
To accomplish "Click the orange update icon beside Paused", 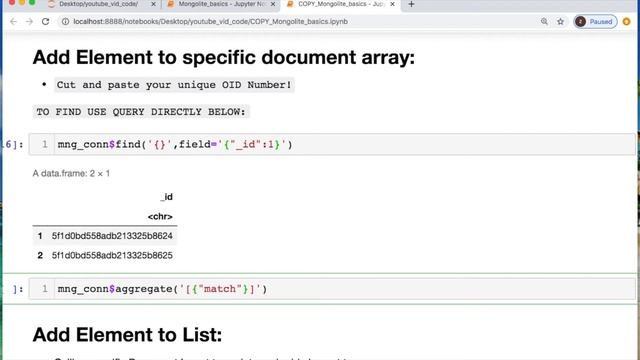I will pyautogui.click(x=627, y=22).
